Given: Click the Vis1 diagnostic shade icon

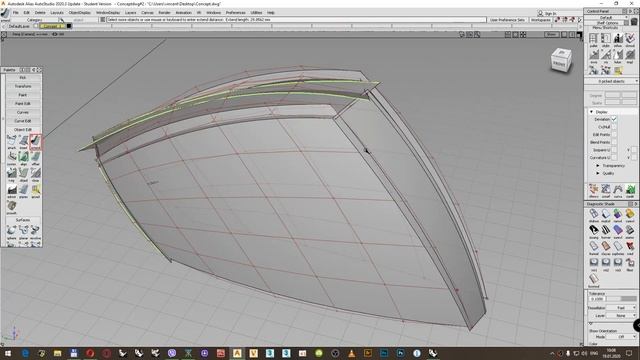Looking at the screenshot, I should click(593, 264).
